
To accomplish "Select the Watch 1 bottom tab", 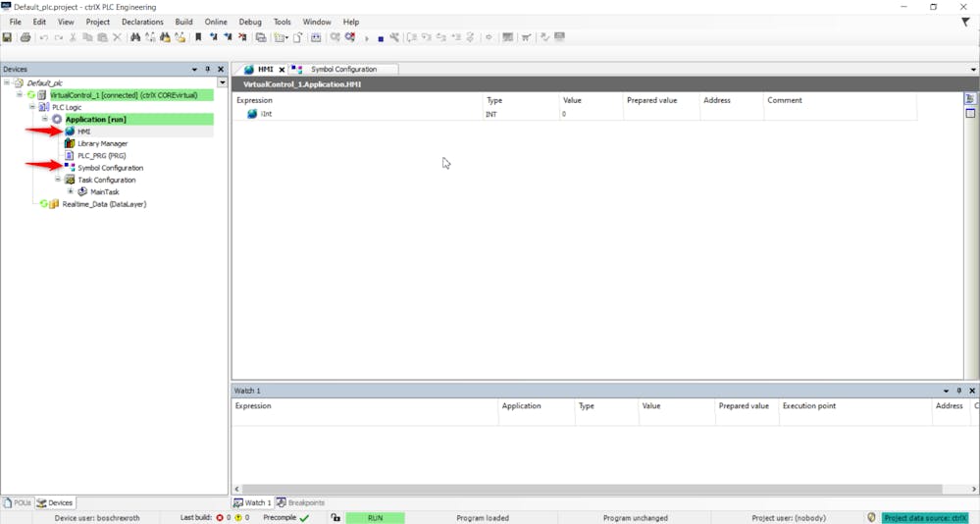I will tap(252, 502).
